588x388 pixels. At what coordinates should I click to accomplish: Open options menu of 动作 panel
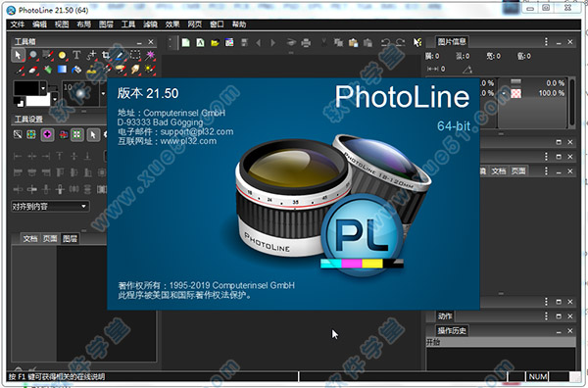pos(546,316)
